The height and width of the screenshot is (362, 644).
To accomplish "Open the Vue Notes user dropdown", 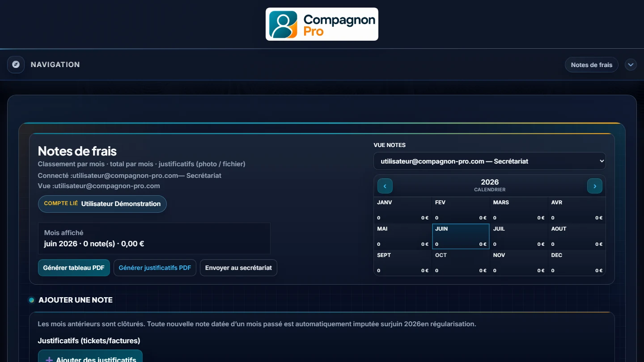I will [490, 161].
